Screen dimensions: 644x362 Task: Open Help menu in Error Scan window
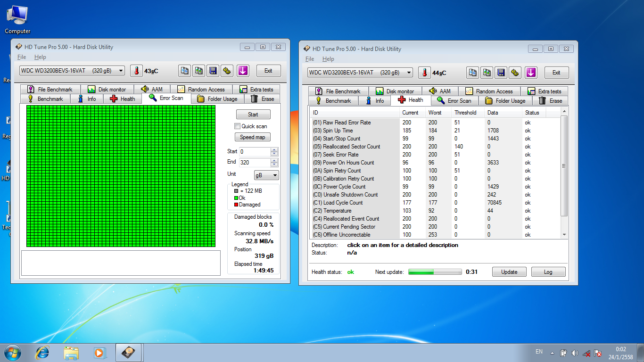click(x=40, y=57)
